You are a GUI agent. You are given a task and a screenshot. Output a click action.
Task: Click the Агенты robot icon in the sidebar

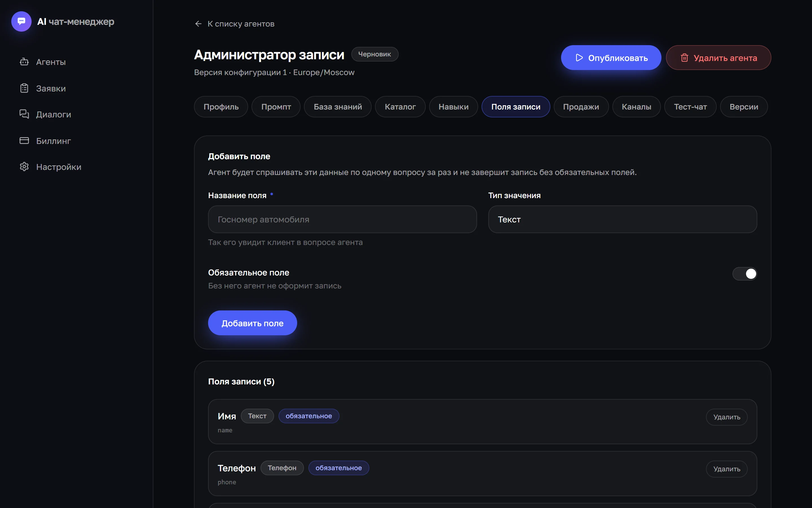click(x=24, y=62)
